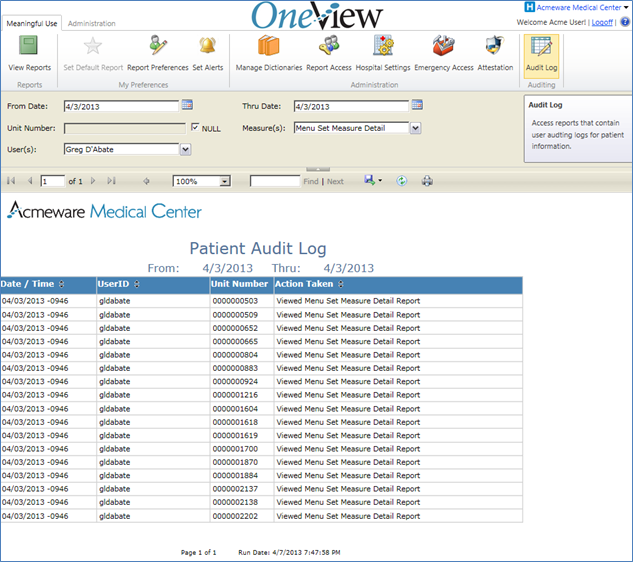The image size is (633, 562).
Task: Go to last report page
Action: [111, 181]
